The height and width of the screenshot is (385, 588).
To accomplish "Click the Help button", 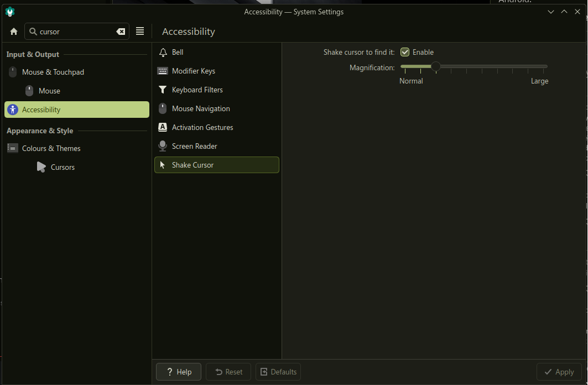I will click(x=179, y=372).
